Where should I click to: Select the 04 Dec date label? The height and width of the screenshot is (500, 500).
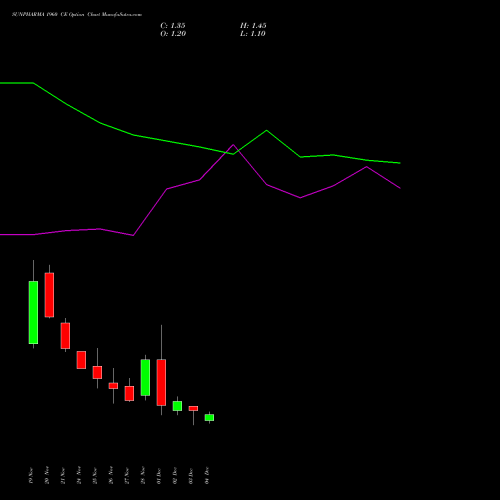[207, 476]
